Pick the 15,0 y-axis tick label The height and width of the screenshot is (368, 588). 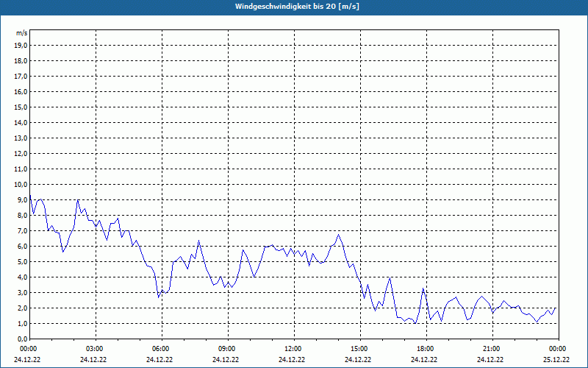click(x=21, y=107)
